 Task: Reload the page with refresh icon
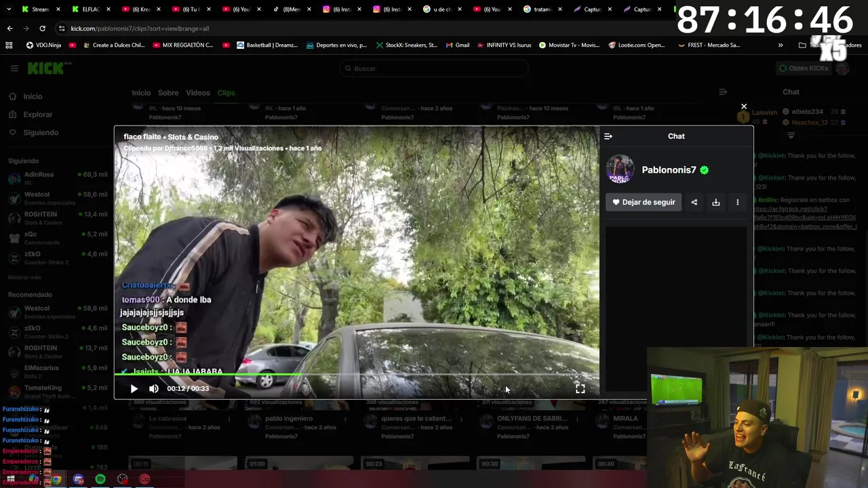pos(42,28)
